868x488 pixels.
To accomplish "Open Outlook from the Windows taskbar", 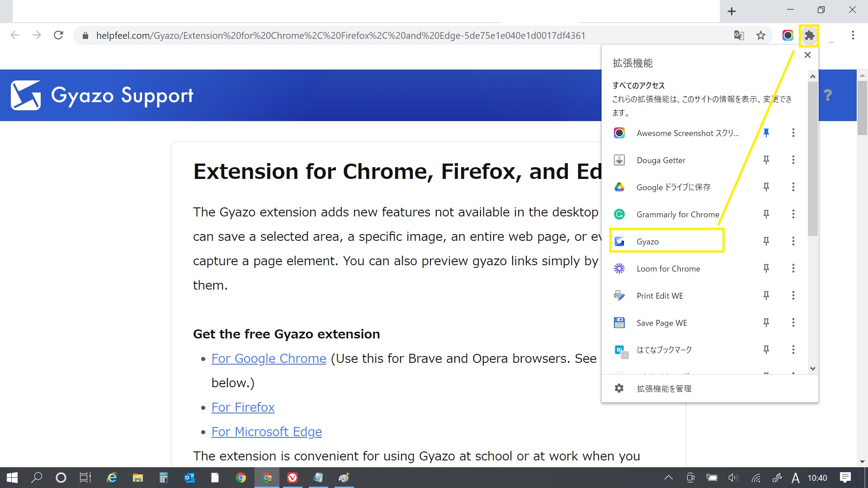I will tap(189, 478).
